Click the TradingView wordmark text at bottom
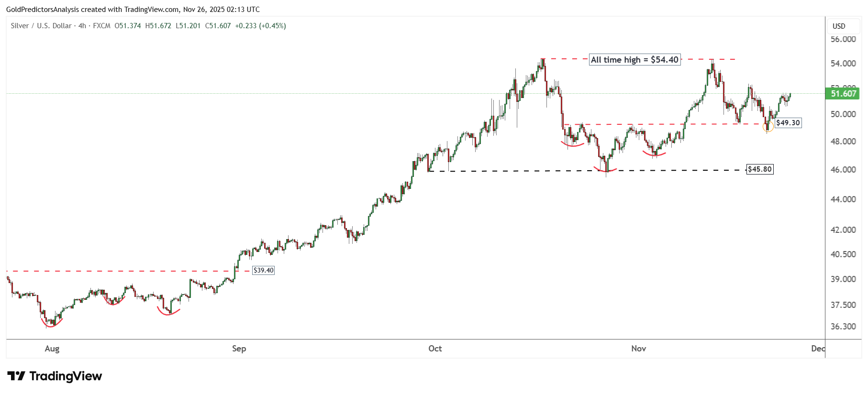Image resolution: width=868 pixels, height=394 pixels. (66, 376)
